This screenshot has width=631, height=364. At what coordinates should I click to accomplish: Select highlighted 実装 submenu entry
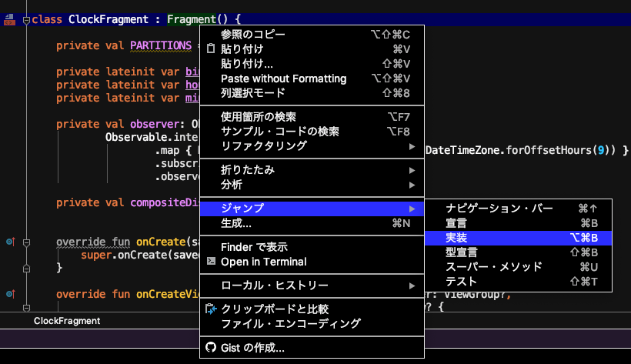click(519, 238)
